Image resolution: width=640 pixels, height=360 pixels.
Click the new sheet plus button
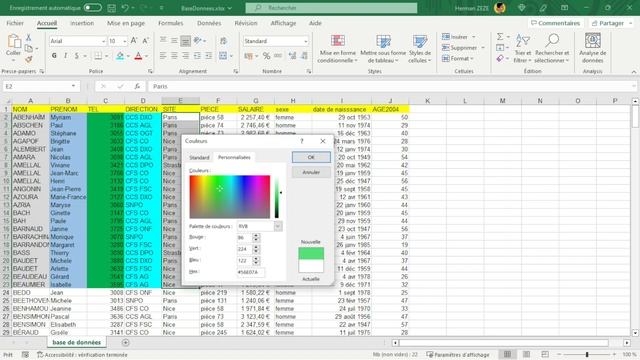pos(126,343)
